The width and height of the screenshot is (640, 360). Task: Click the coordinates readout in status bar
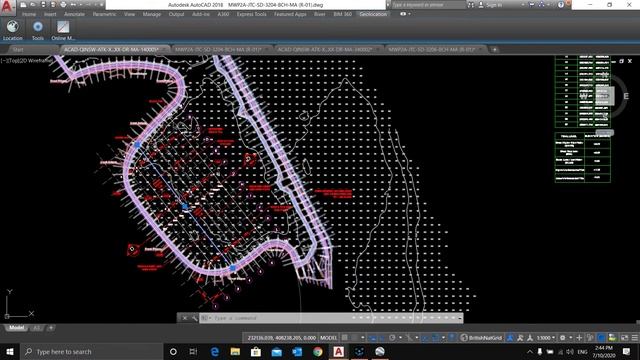(x=282, y=338)
